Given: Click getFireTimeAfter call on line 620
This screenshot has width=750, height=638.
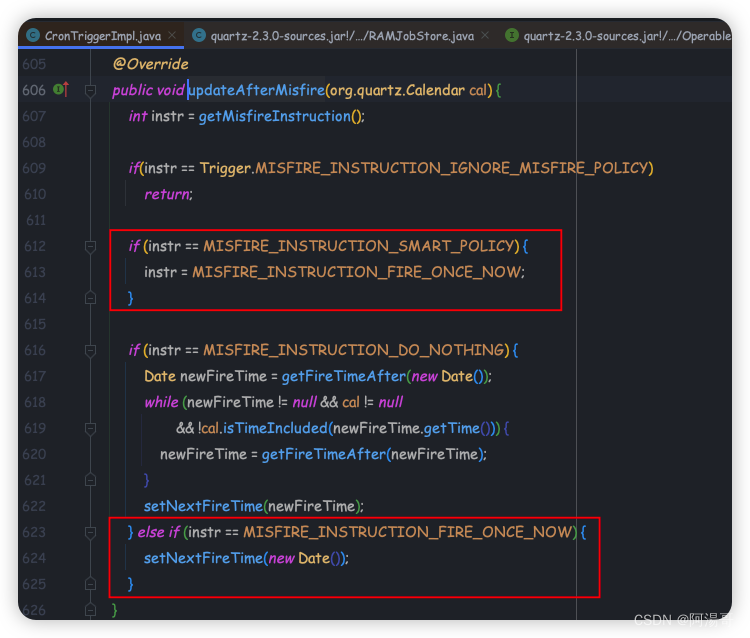Looking at the screenshot, I should pos(323,454).
